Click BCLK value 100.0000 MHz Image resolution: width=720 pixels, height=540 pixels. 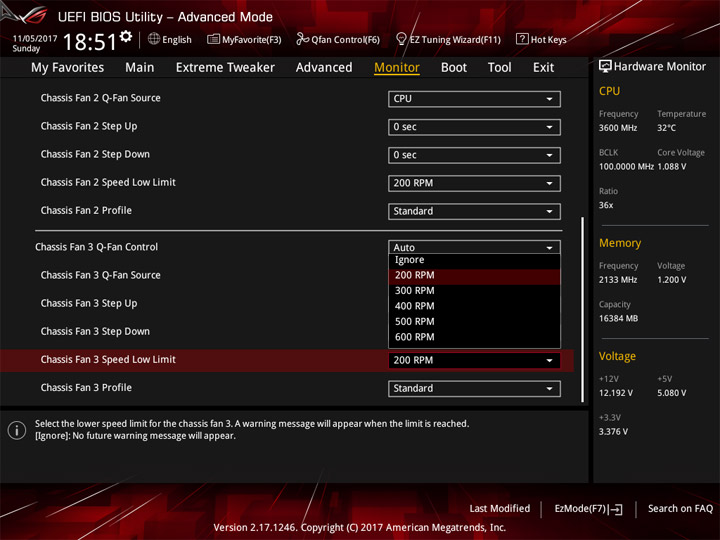click(626, 166)
